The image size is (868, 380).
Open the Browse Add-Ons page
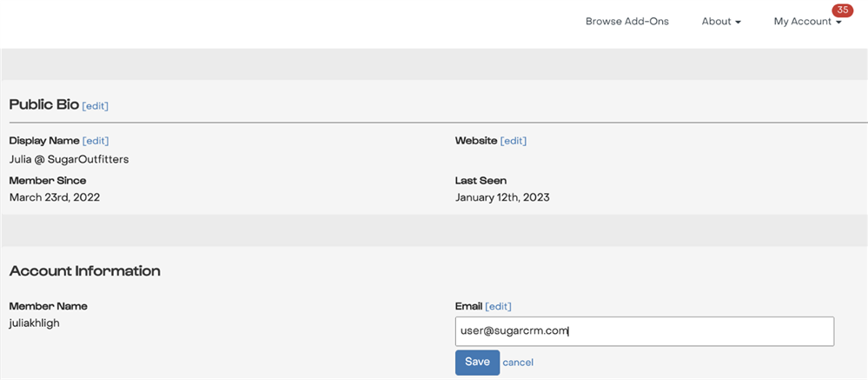coord(626,22)
